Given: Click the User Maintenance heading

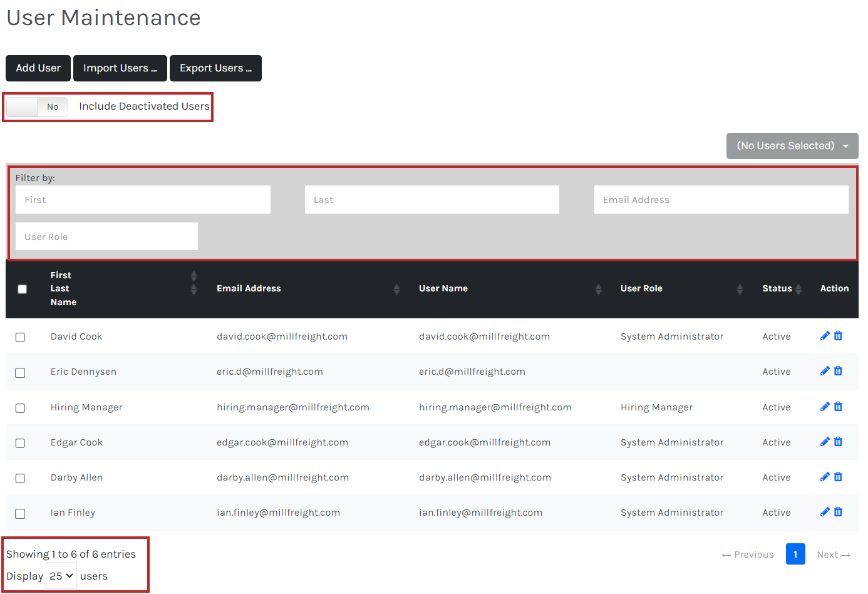Looking at the screenshot, I should [x=104, y=18].
